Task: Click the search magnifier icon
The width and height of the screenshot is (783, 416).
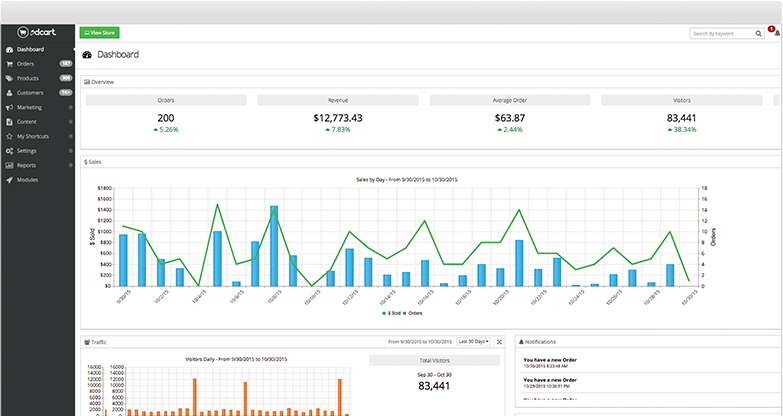Action: point(760,33)
